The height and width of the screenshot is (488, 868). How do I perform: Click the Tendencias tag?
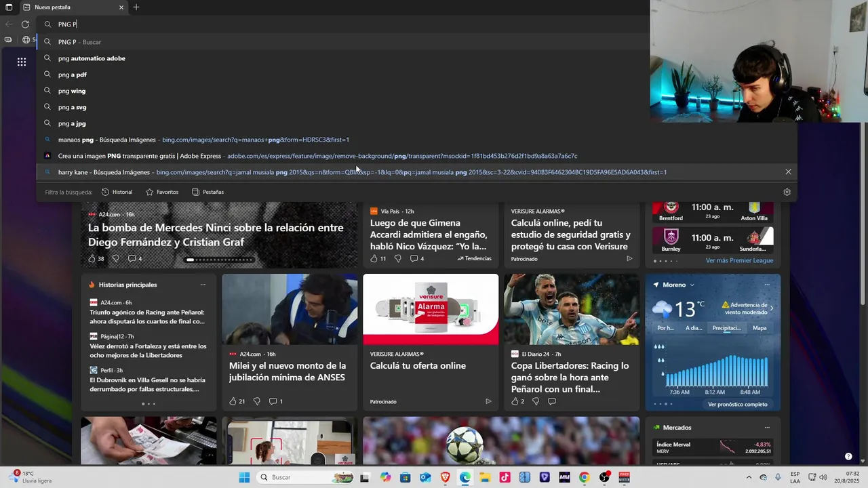(x=474, y=258)
